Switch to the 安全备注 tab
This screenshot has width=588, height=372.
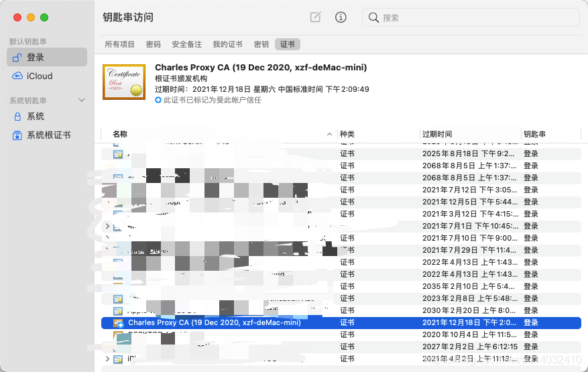(x=187, y=44)
